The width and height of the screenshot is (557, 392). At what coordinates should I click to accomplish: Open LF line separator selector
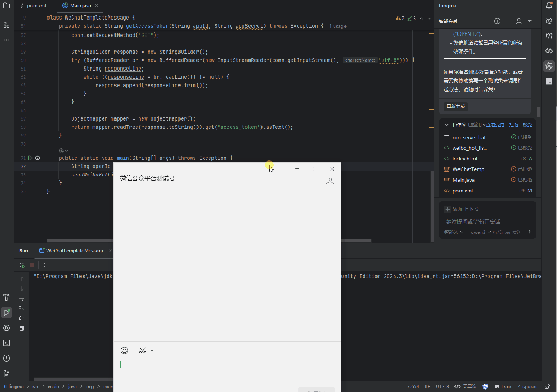[x=428, y=387]
